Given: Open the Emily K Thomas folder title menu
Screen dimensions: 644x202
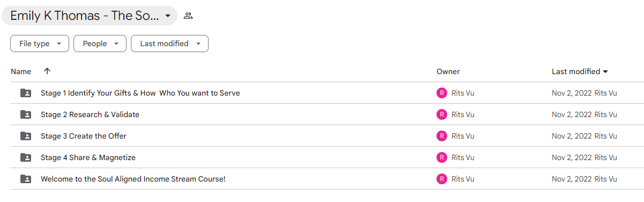Looking at the screenshot, I should coord(90,16).
